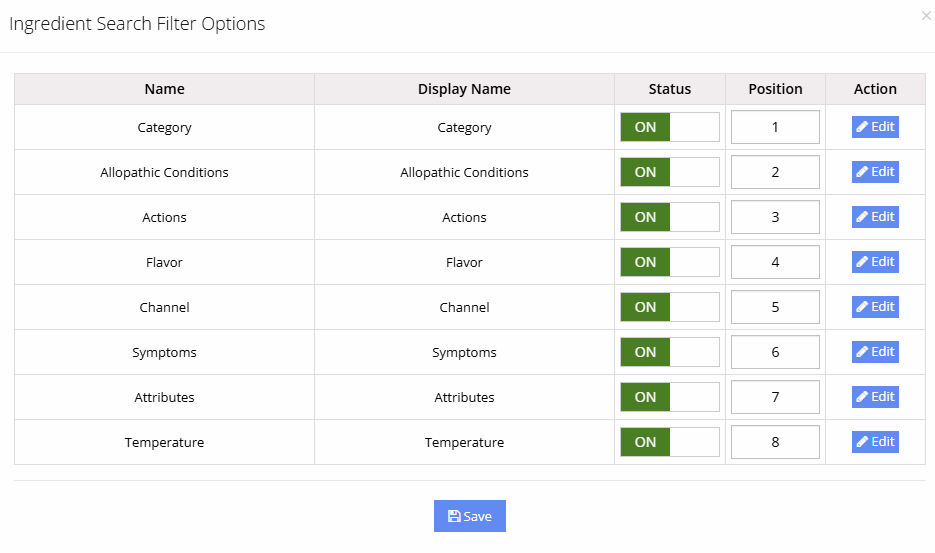Switch off the Temperature status toggle
Image resolution: width=935 pixels, height=553 pixels.
click(669, 442)
